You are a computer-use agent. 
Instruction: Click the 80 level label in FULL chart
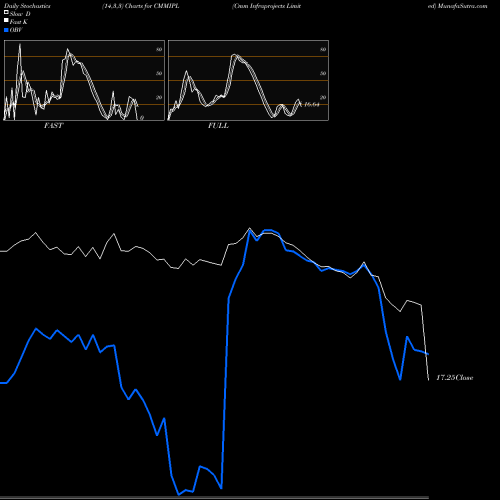[323, 49]
